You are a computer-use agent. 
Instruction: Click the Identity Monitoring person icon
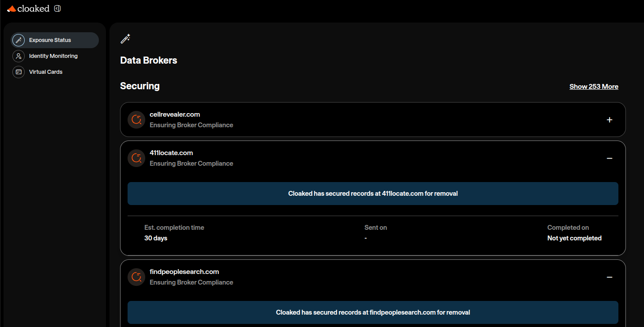point(19,56)
